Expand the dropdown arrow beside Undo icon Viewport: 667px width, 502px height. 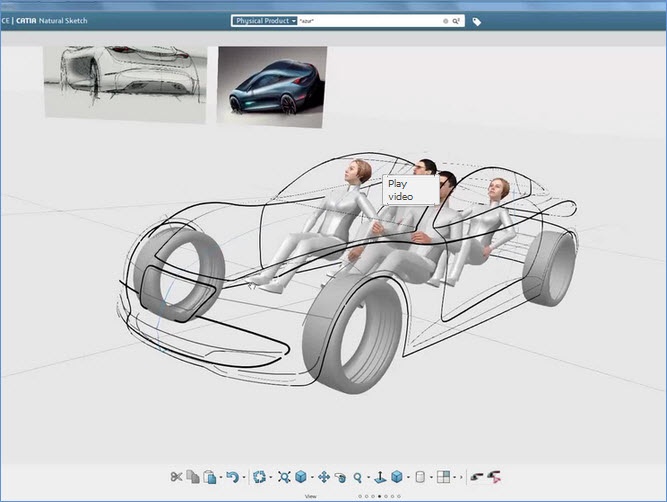[x=244, y=477]
